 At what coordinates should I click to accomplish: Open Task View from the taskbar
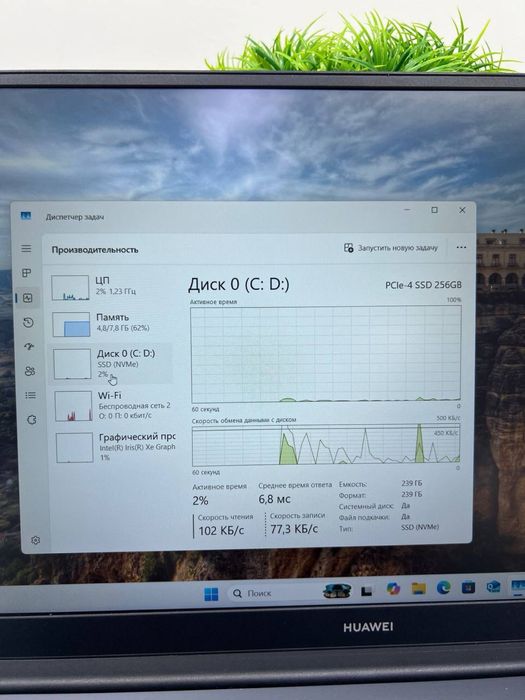click(x=367, y=592)
